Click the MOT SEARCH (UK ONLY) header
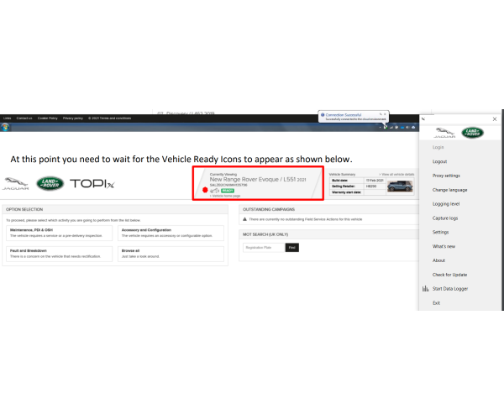Screen dimensions: 504x420 point(265,234)
